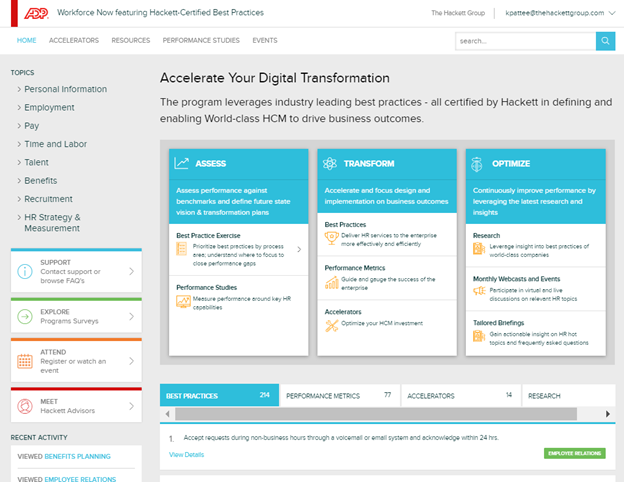624x482 pixels.
Task: Open Best Practices item in Transform card
Action: click(x=387, y=234)
